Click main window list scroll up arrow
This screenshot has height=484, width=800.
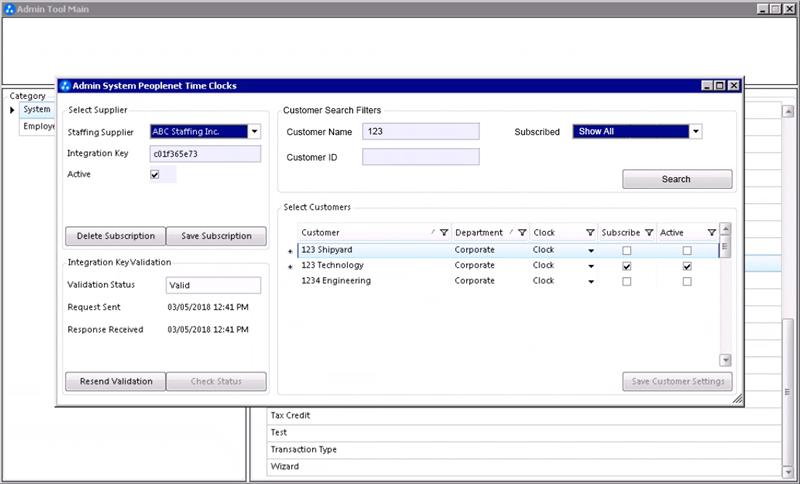(788, 111)
